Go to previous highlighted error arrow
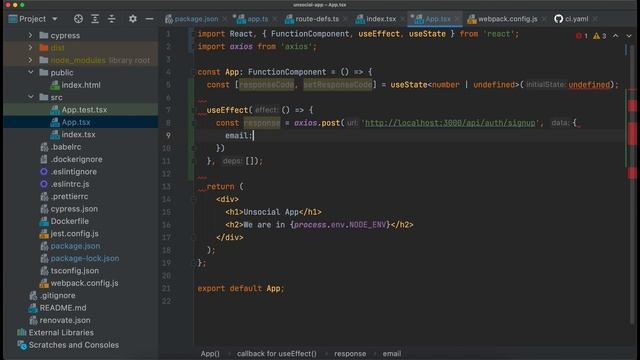The width and height of the screenshot is (640, 360). tap(616, 36)
